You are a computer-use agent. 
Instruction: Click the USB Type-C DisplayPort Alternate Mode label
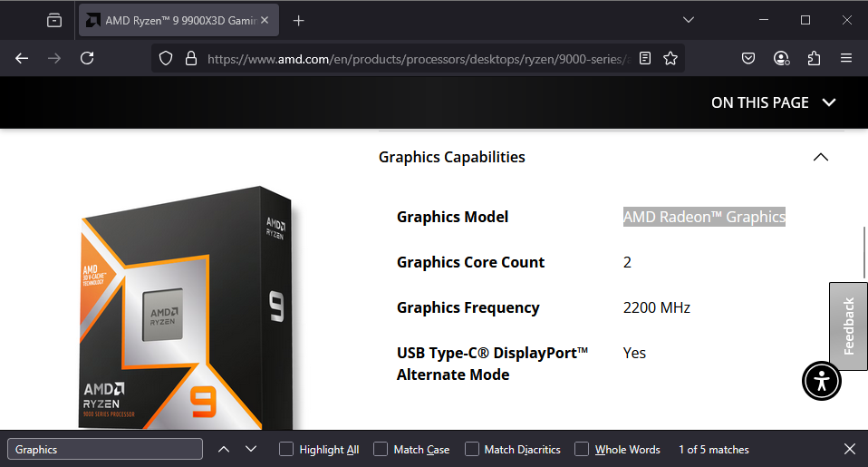tap(492, 364)
